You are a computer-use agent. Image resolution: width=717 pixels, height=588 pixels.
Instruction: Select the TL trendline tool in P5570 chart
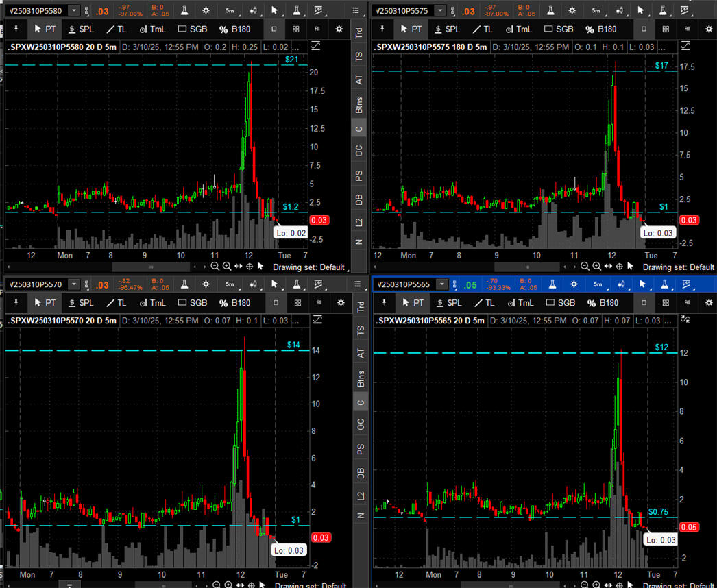pos(117,303)
